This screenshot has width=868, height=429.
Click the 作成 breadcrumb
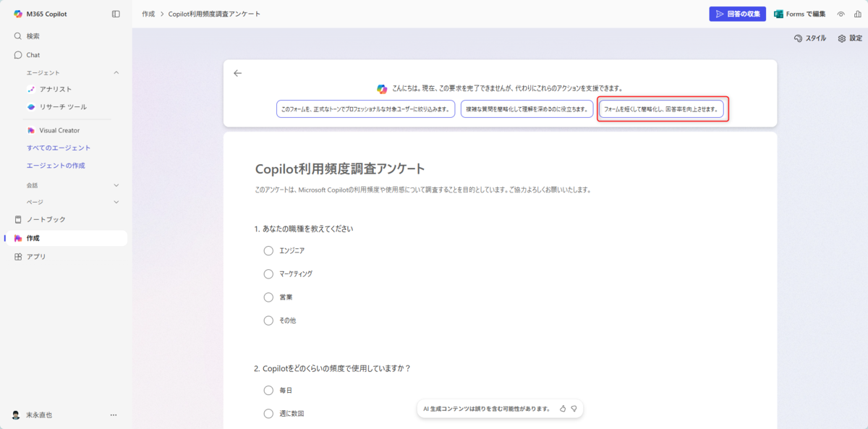click(x=148, y=14)
